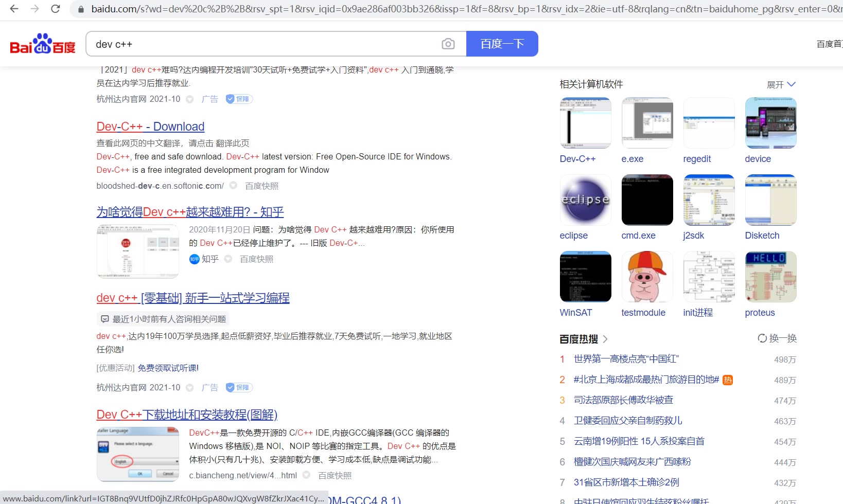Click proteus HELLO circuit thumbnail

click(x=770, y=277)
